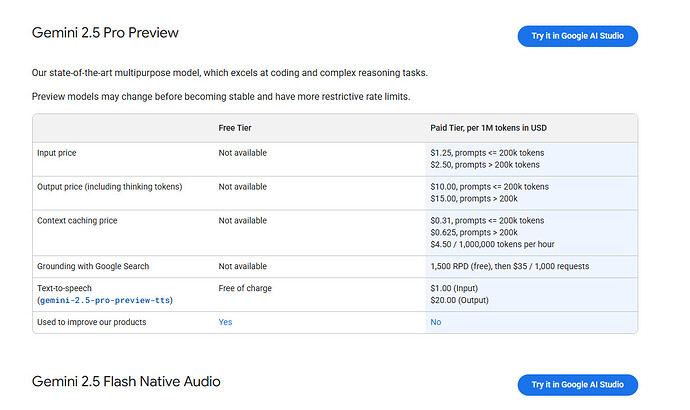Follow the No link in Paid Tier column

[x=436, y=322]
